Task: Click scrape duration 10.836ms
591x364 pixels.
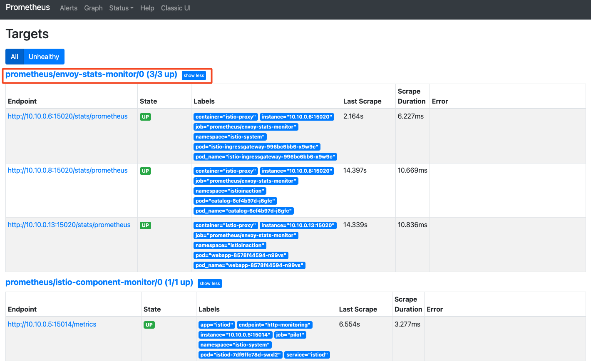Action: (412, 225)
